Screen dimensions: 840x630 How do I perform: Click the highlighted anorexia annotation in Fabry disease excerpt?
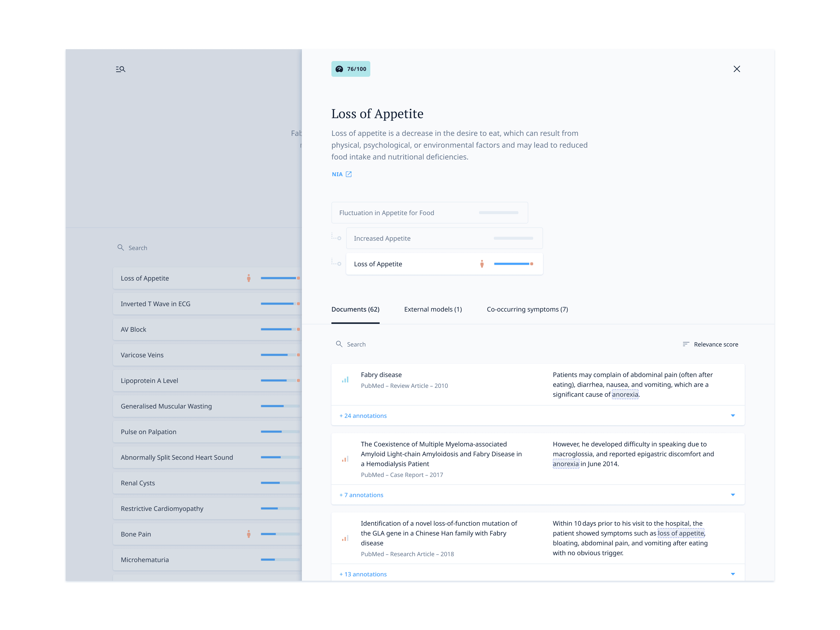point(625,394)
